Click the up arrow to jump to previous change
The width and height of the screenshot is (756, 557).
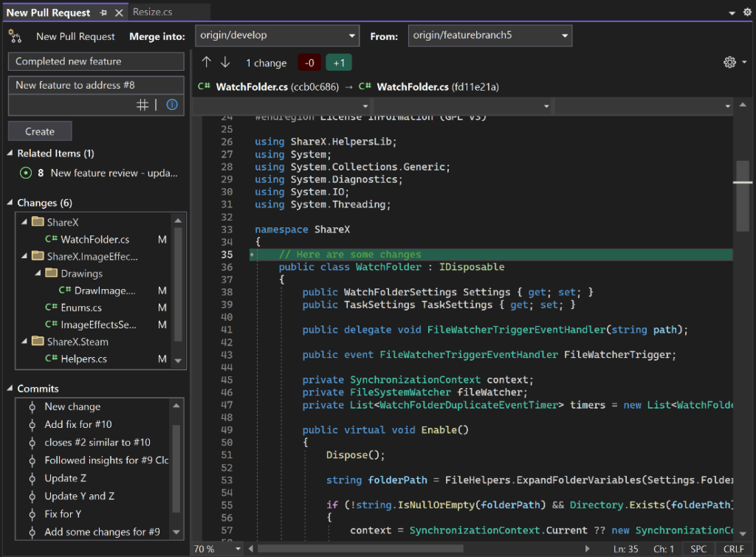[x=206, y=62]
